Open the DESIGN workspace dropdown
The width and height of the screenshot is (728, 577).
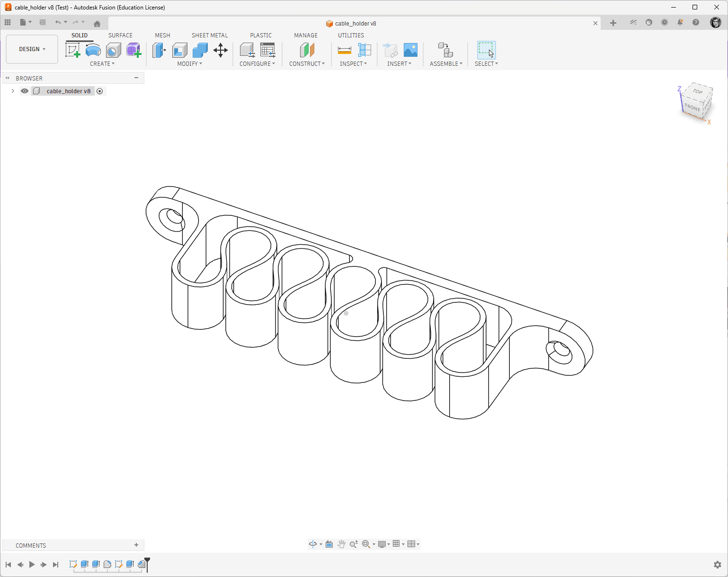pyautogui.click(x=32, y=49)
